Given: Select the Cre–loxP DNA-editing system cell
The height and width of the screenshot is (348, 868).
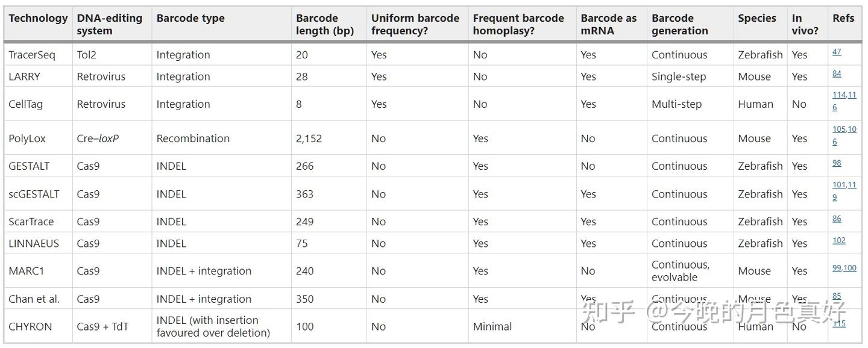Looking at the screenshot, I should [98, 138].
